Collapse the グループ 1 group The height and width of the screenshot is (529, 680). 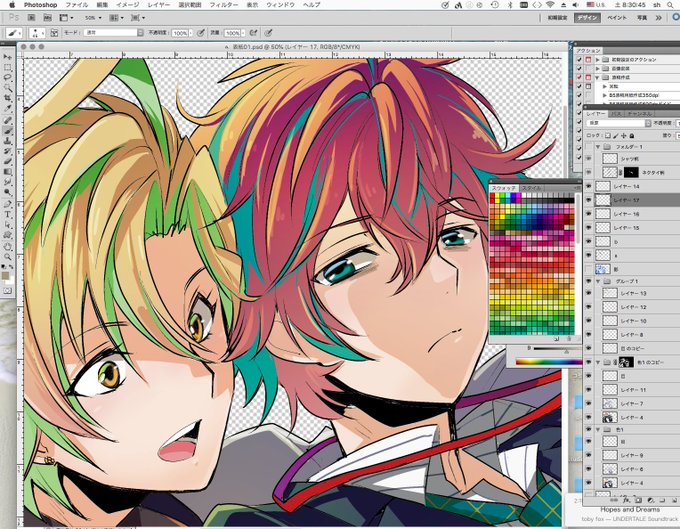point(598,281)
